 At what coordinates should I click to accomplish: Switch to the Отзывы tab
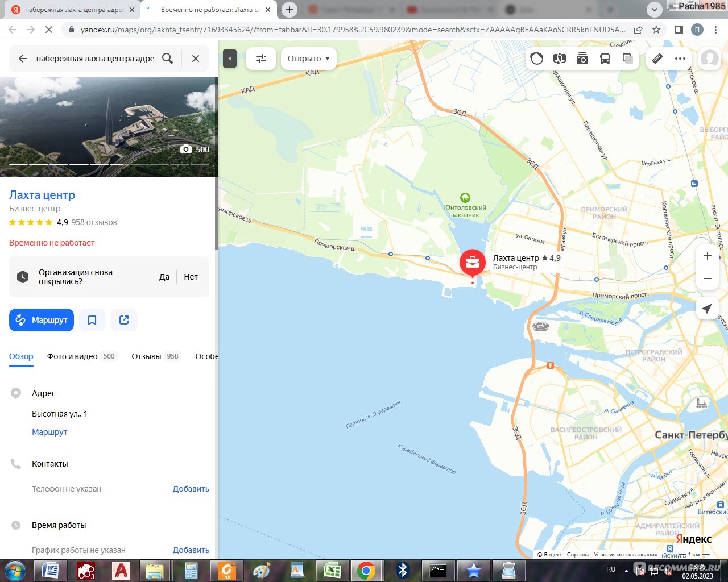point(146,356)
